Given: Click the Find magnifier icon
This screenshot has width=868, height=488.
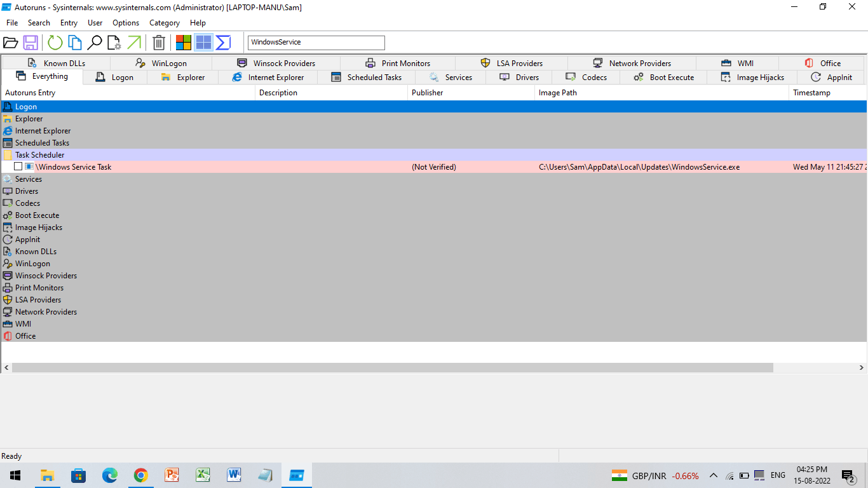Looking at the screenshot, I should [x=95, y=43].
